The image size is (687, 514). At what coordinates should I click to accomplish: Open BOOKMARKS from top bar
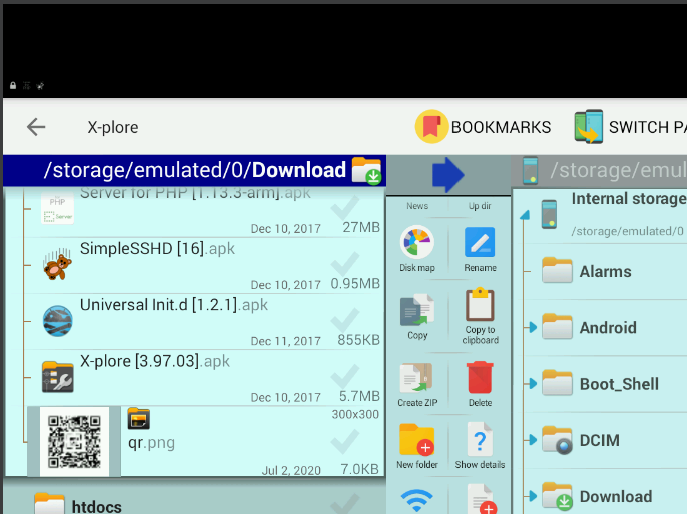point(484,127)
